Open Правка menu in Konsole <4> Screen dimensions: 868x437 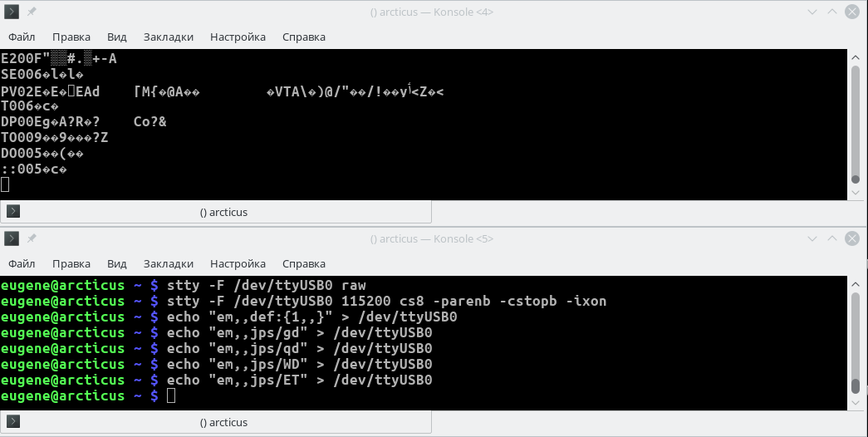pos(71,37)
